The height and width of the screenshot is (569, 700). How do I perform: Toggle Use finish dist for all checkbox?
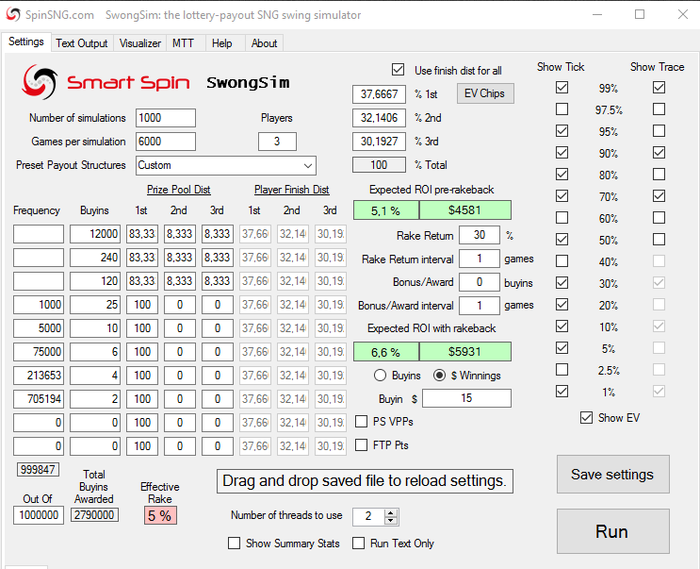[398, 70]
